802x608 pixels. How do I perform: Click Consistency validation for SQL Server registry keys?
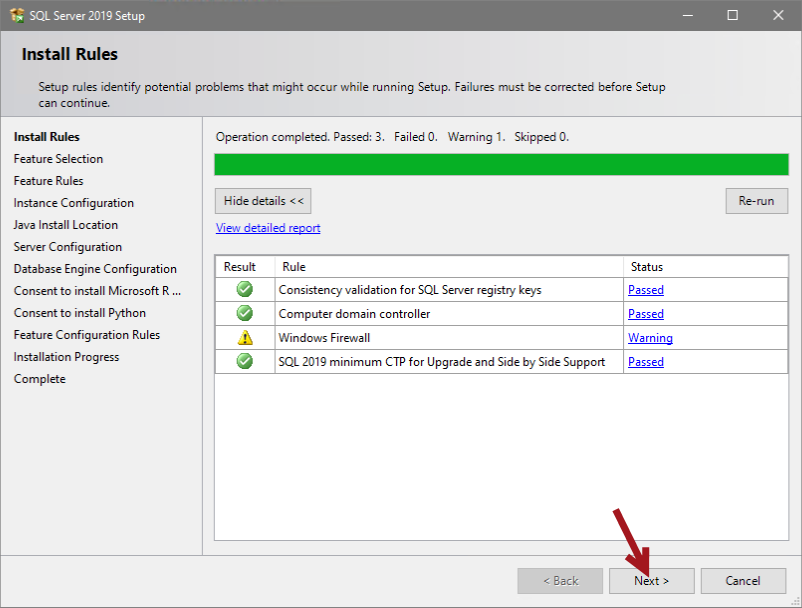[410, 290]
